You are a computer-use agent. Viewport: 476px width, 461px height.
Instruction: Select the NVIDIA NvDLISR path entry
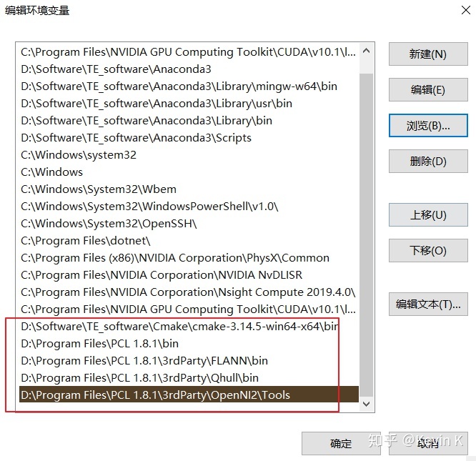[189, 275]
